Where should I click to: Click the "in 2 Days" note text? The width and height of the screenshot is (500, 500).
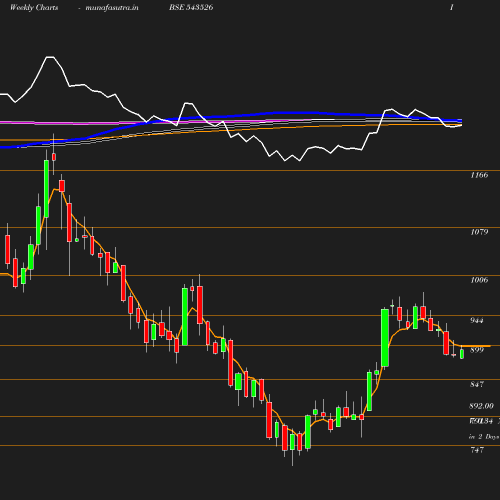pos(484,437)
